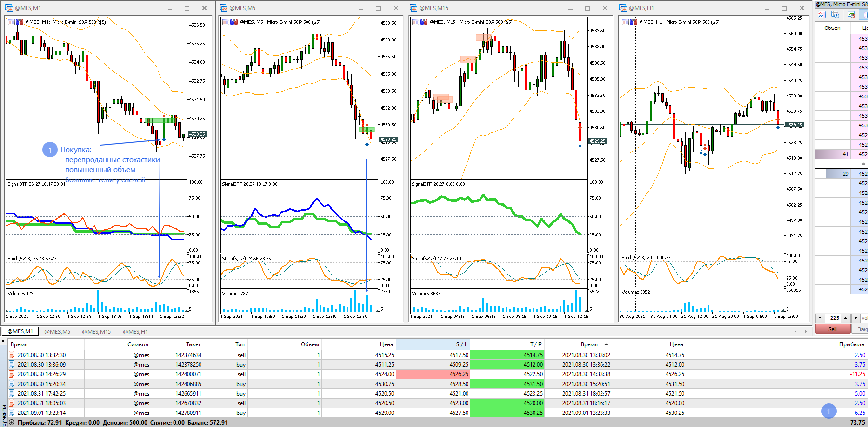The width and height of the screenshot is (868, 427).
Task: Open the vol dropdown arrow in Depth of Market
Action: click(x=855, y=318)
